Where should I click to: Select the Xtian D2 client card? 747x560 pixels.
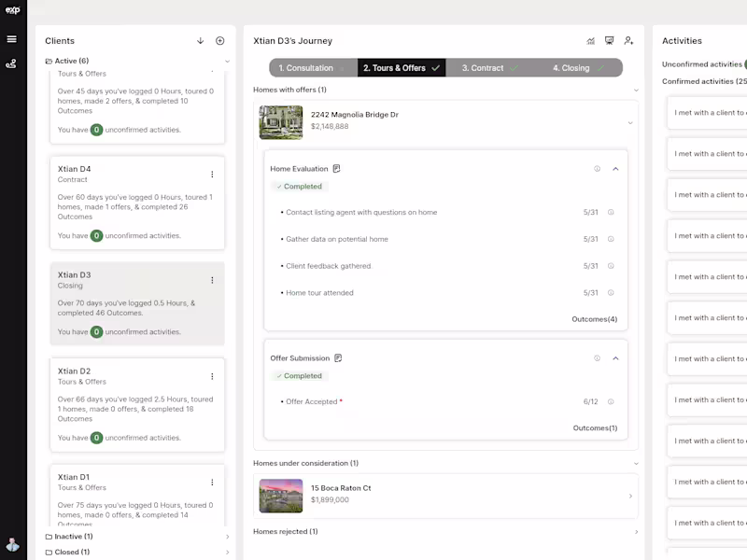(x=137, y=405)
